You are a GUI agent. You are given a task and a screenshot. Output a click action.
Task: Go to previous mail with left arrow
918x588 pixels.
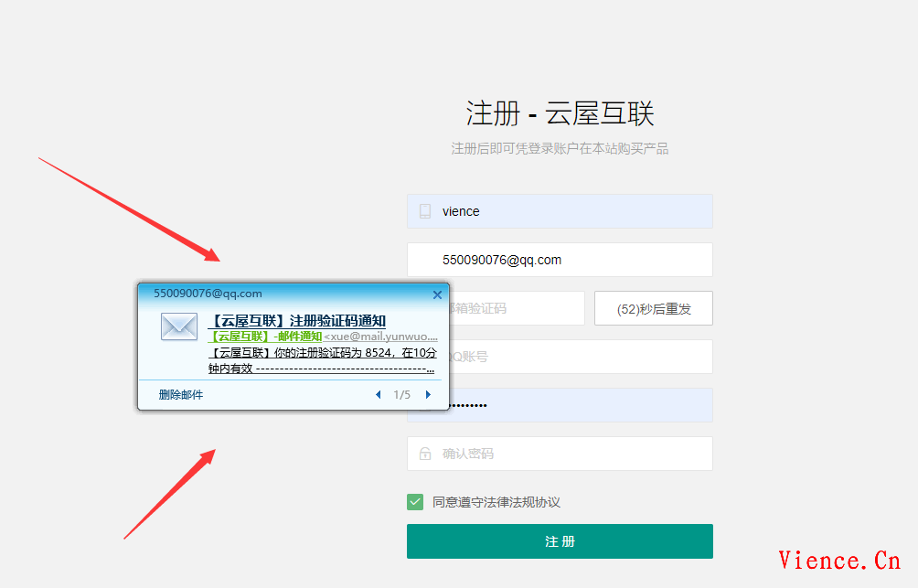(x=379, y=395)
